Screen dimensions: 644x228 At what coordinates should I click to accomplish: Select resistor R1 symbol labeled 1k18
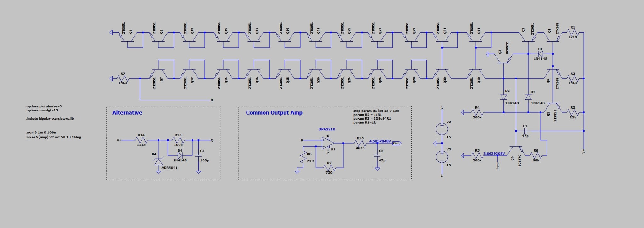573,32
